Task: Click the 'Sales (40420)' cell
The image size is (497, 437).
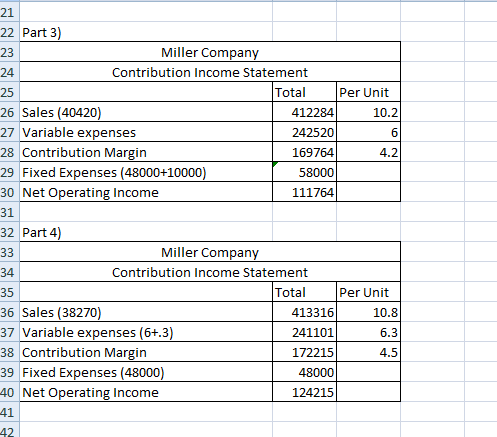Action: pyautogui.click(x=146, y=112)
